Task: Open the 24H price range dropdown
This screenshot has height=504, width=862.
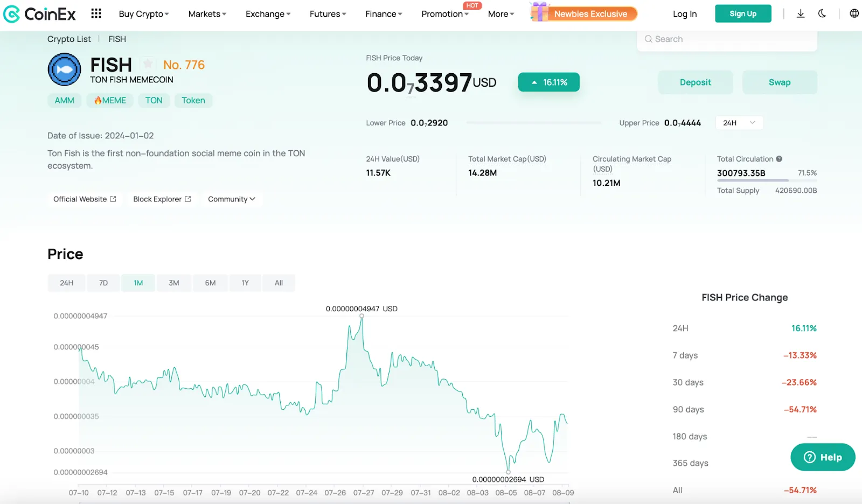Action: pos(739,123)
